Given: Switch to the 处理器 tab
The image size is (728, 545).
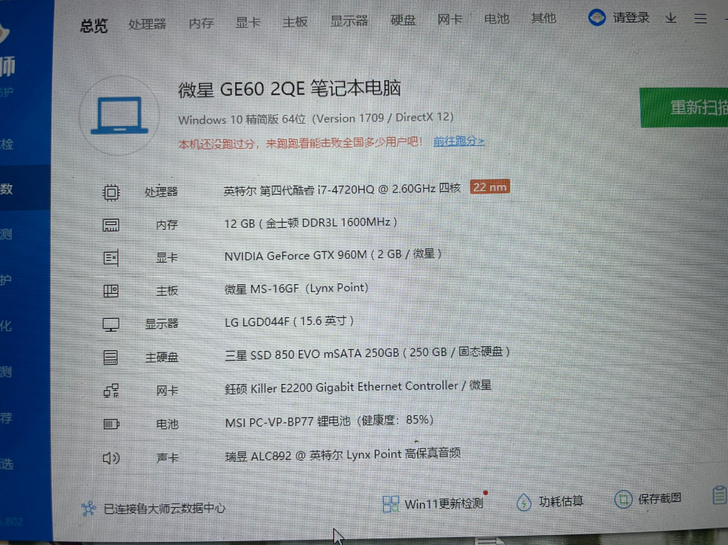Looking at the screenshot, I should point(147,24).
